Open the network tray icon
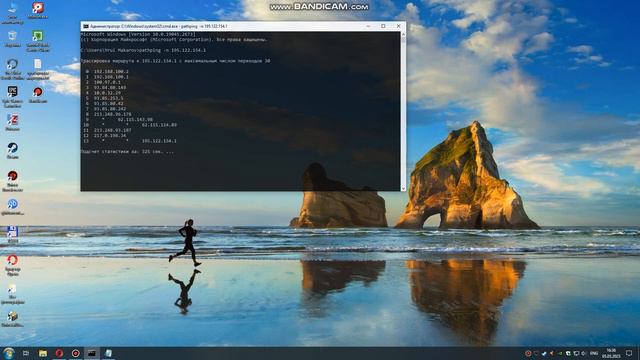Image resolution: width=640 pixels, height=360 pixels. point(576,353)
